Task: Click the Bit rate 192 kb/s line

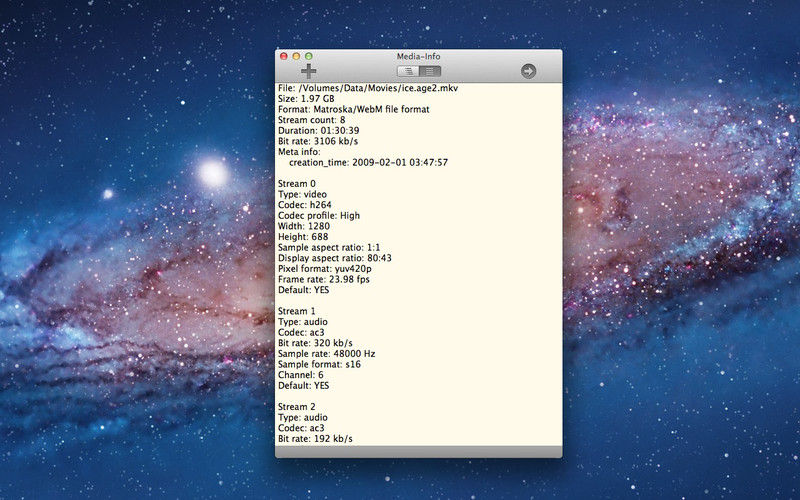Action: 315,438
